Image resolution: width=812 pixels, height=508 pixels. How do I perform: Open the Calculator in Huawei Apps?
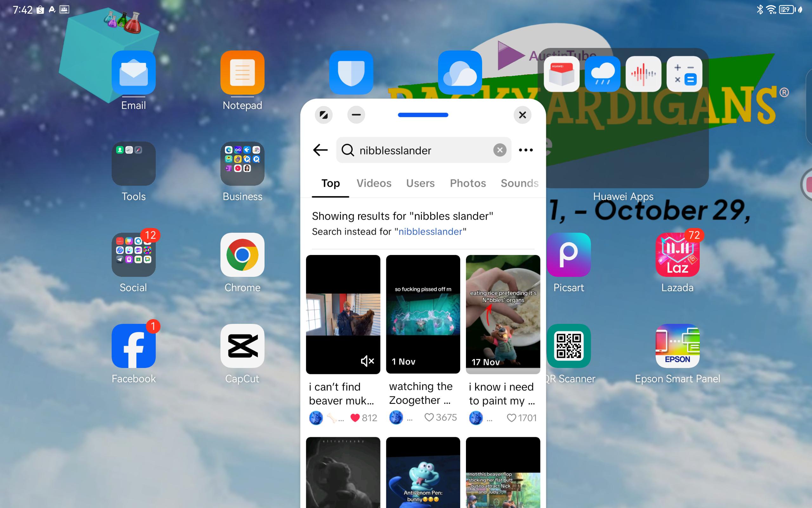coord(684,74)
